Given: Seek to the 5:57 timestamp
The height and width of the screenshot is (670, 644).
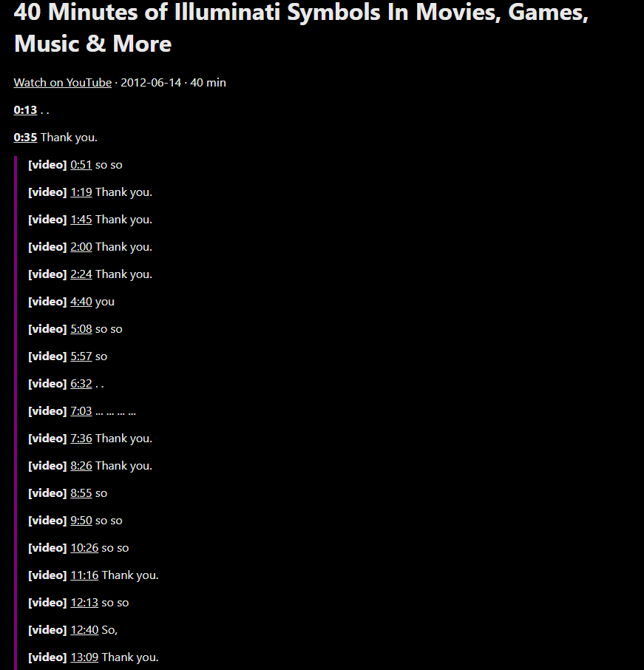Looking at the screenshot, I should (81, 356).
